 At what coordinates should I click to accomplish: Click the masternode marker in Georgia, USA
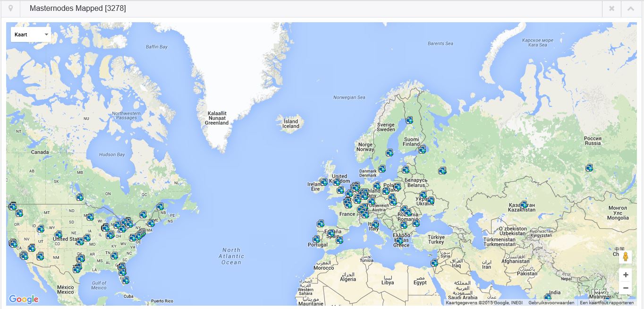pyautogui.click(x=114, y=256)
